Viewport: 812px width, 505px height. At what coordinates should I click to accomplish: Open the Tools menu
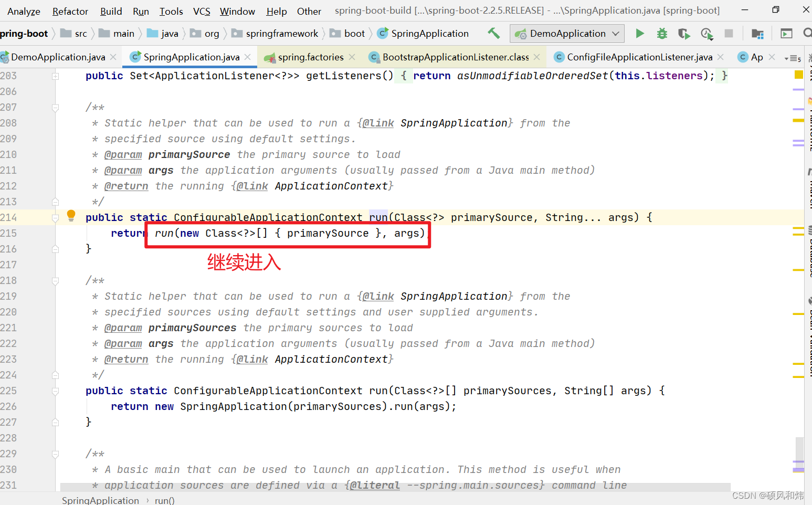(171, 11)
